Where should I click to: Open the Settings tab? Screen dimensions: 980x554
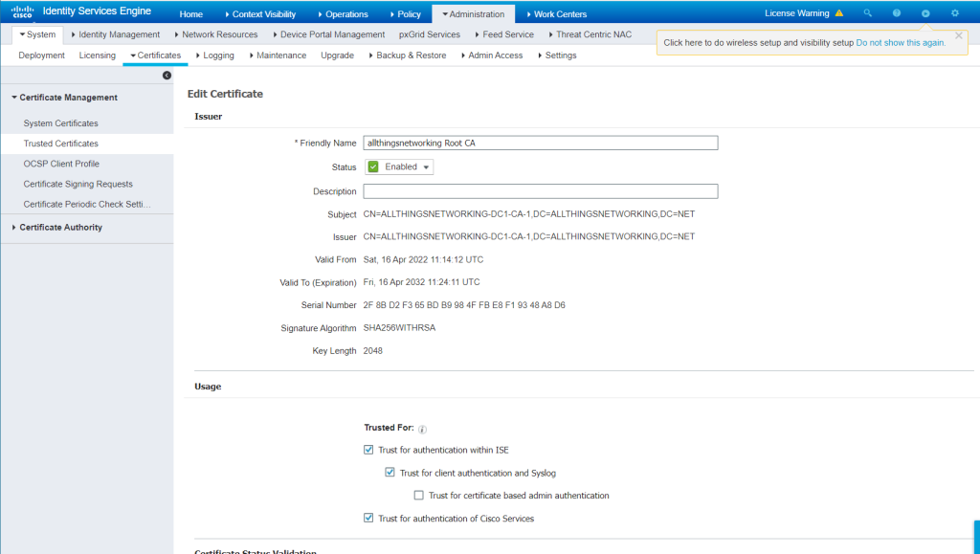click(x=558, y=55)
